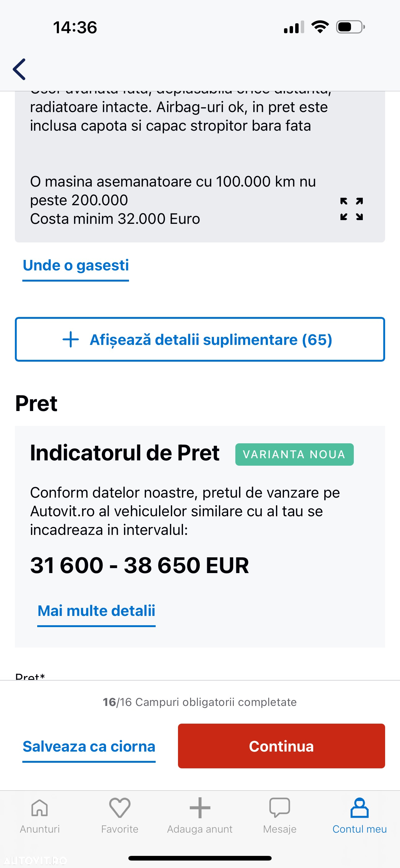The image size is (400, 868).
Task: Expand description with fullscreen arrows icon
Action: pyautogui.click(x=351, y=209)
